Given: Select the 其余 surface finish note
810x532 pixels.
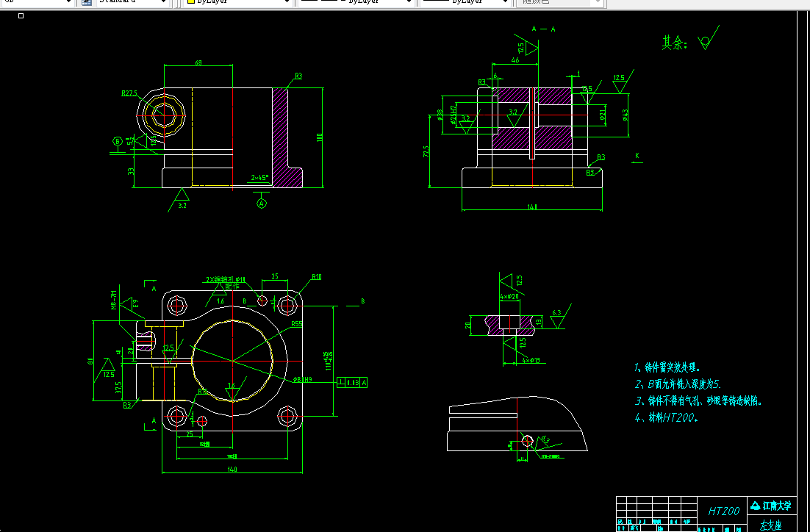Looking at the screenshot, I should (675, 43).
